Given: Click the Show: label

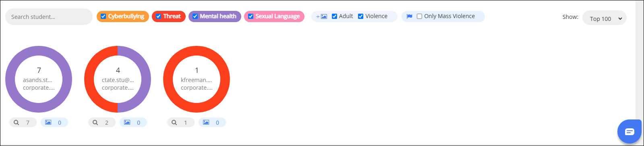Looking at the screenshot, I should [x=570, y=17].
